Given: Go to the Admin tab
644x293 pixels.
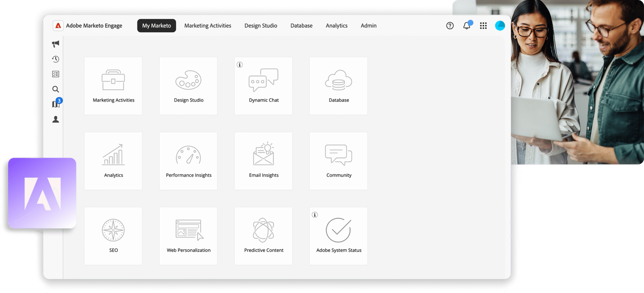Looking at the screenshot, I should coord(368,26).
